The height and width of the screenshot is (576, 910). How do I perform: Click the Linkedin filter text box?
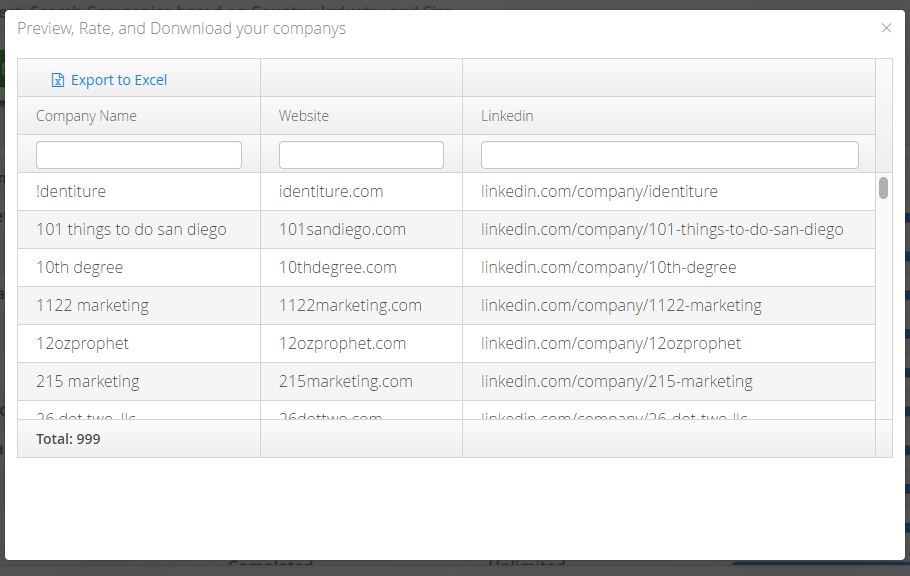[669, 155]
